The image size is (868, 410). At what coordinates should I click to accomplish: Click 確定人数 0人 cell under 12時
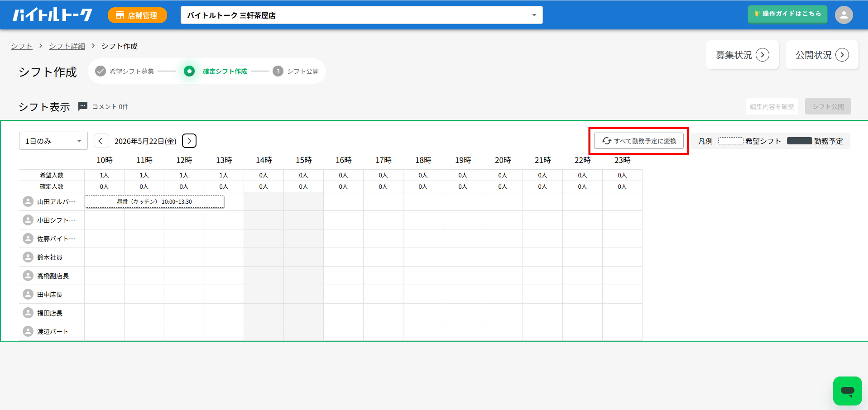[x=184, y=187]
